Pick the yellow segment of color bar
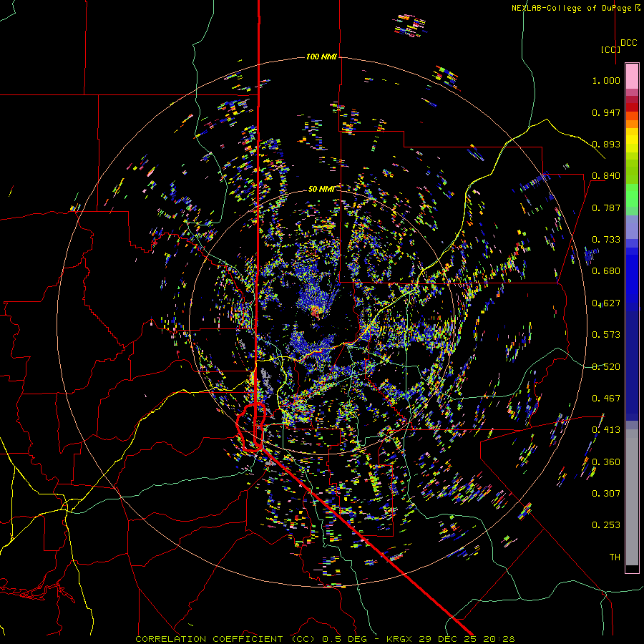Screen dimensions: 644x644 632,140
